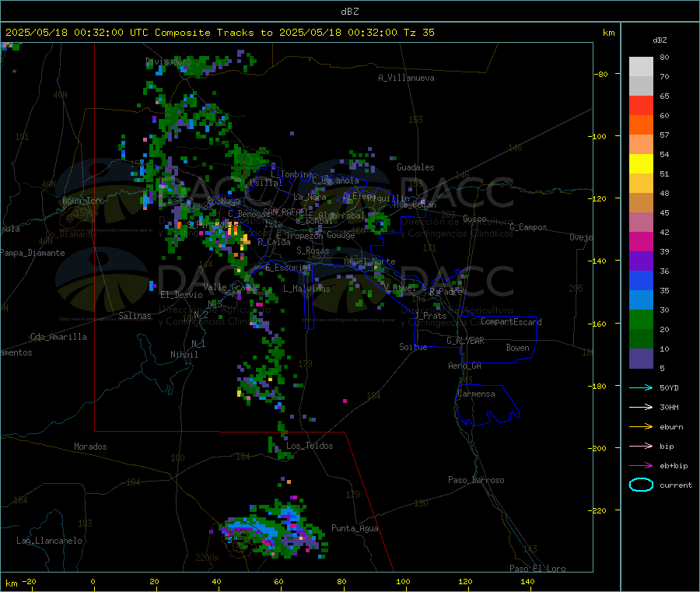Click the 'S_Rosas' map label

[x=313, y=251]
